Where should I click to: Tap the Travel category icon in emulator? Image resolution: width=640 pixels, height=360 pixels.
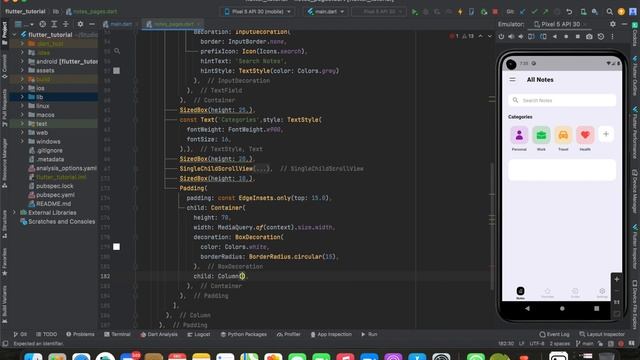point(563,135)
